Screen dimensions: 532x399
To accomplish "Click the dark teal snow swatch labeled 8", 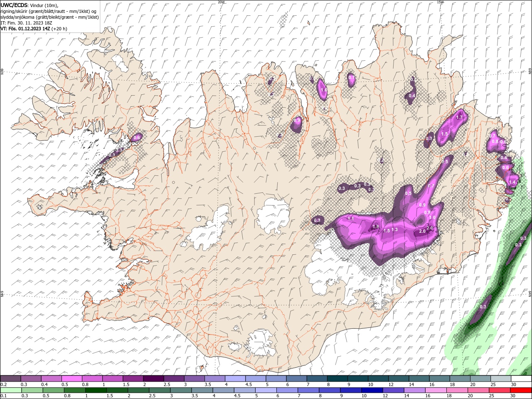I will pos(337,379).
